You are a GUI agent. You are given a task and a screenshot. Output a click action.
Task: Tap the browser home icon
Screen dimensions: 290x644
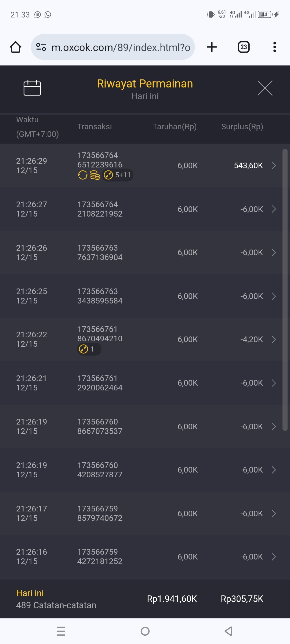16,47
